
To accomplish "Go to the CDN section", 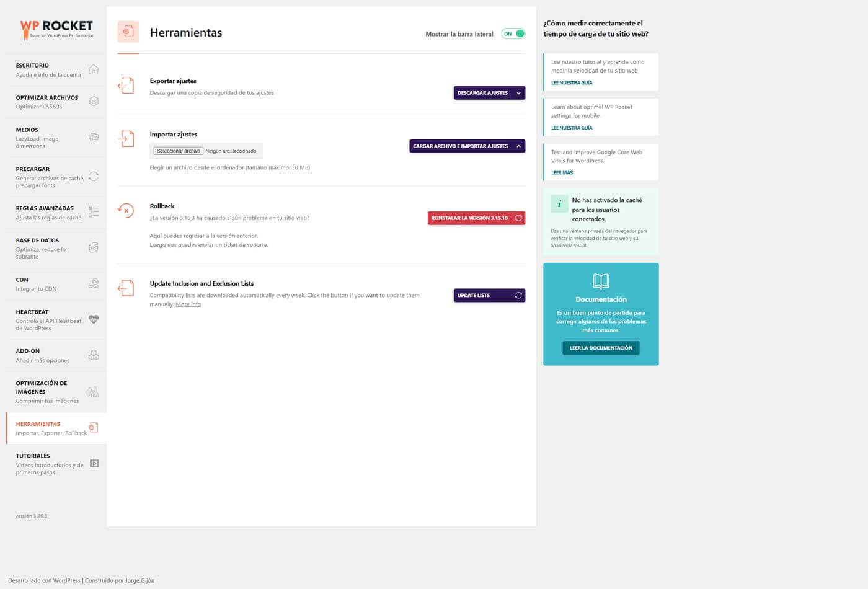I will (x=56, y=284).
